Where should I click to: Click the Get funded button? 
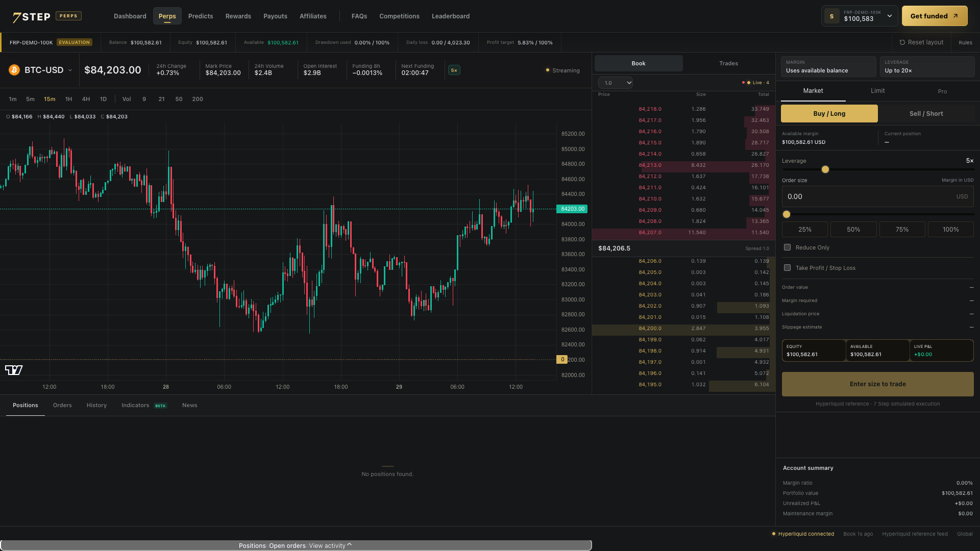pyautogui.click(x=935, y=16)
